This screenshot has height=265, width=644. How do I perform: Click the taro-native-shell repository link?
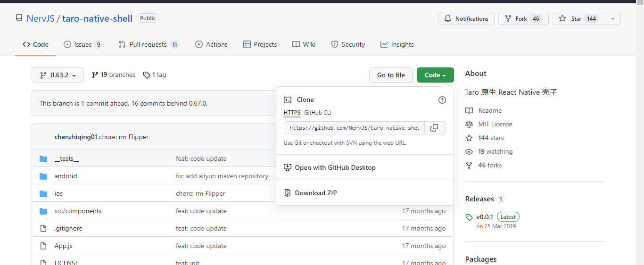[x=97, y=18]
